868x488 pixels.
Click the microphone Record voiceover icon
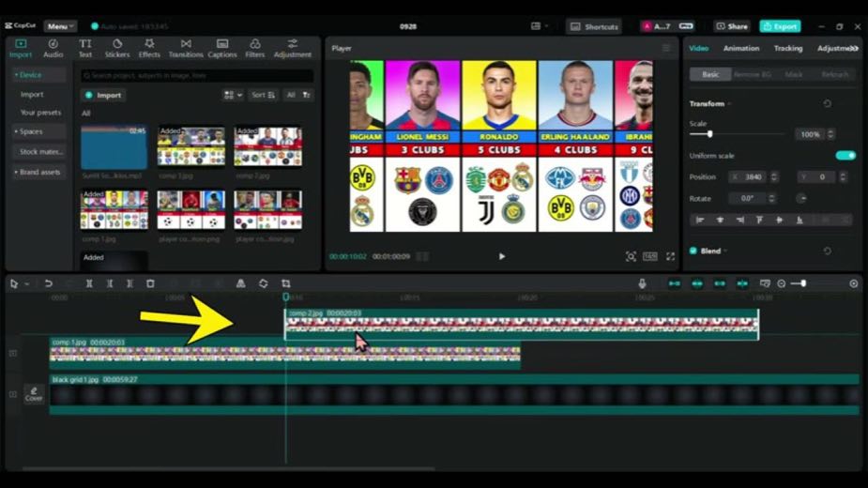point(642,283)
